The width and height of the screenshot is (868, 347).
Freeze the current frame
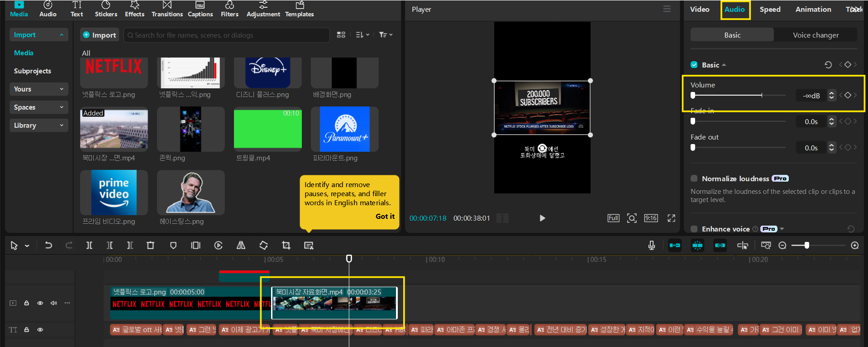(196, 245)
